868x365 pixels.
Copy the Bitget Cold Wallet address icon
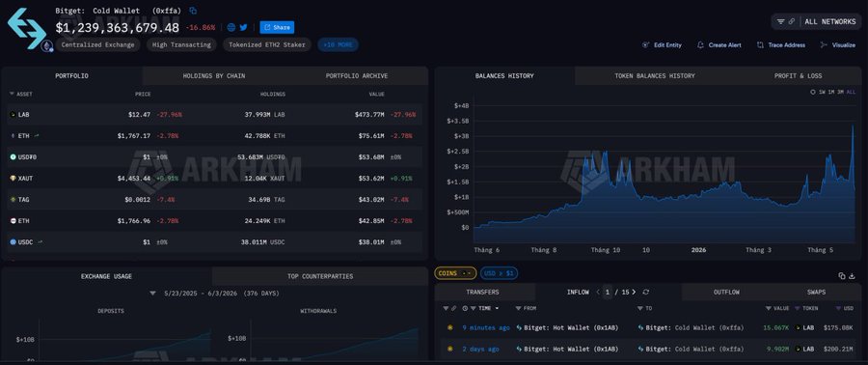193,11
